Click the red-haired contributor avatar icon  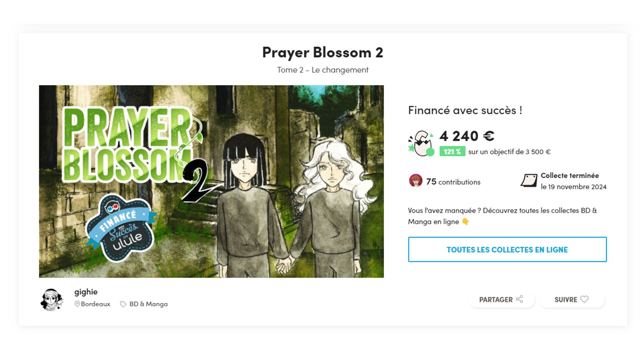coord(416,181)
